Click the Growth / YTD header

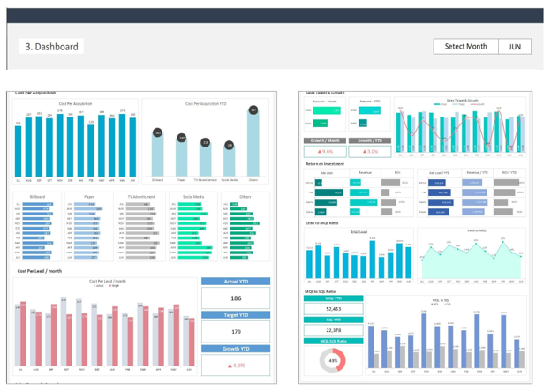pyautogui.click(x=370, y=140)
